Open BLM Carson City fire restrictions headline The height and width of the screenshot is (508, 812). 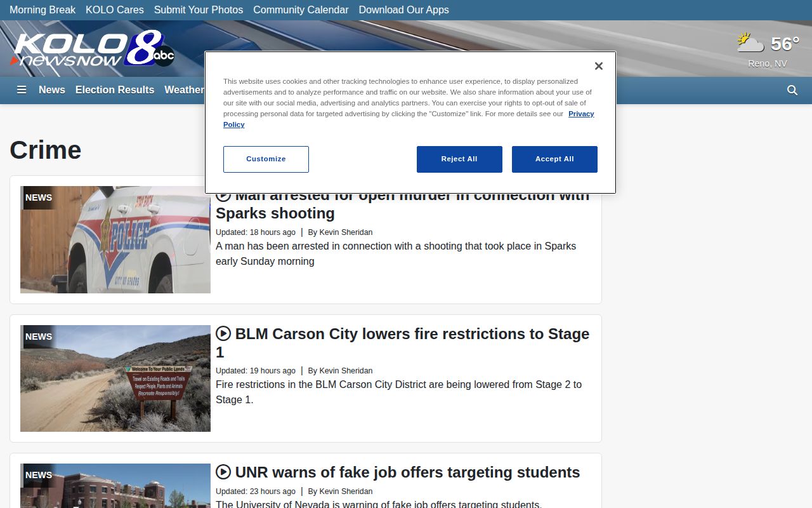[403, 343]
